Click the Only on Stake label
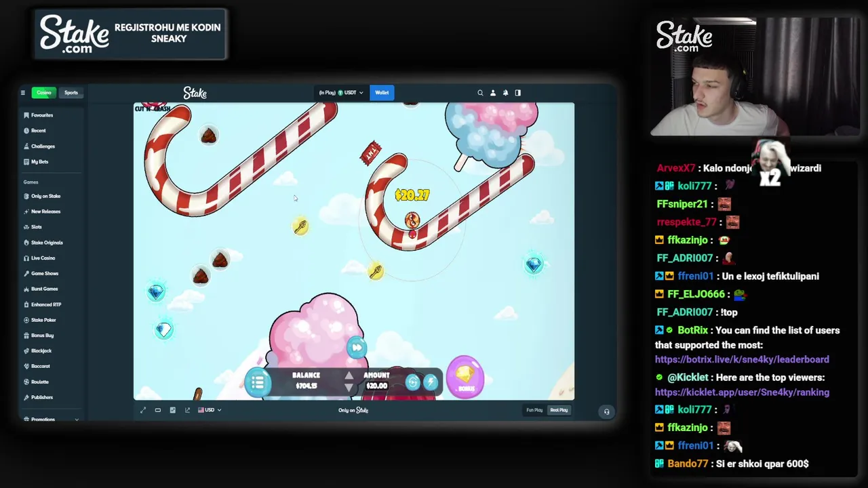 click(353, 410)
